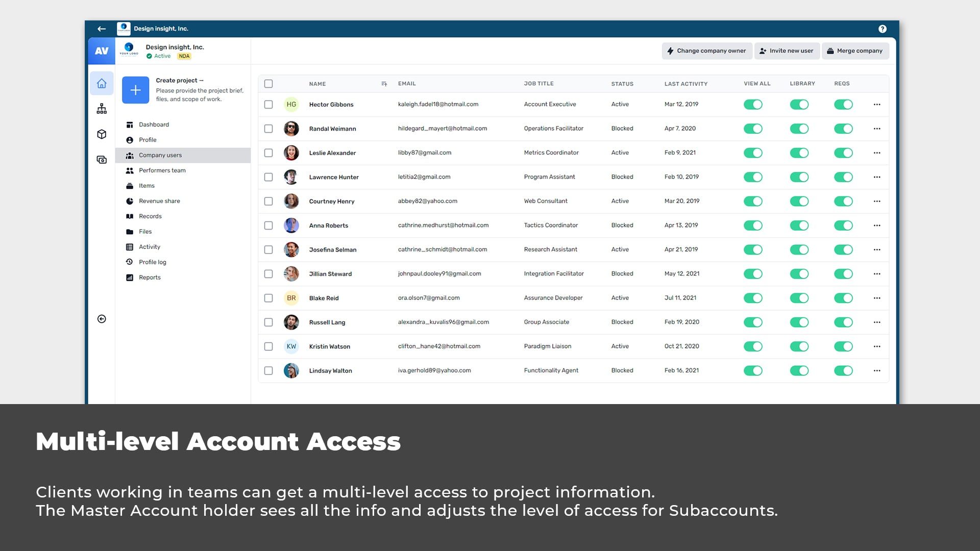Tick the checkbox for Randal Weimann

268,129
